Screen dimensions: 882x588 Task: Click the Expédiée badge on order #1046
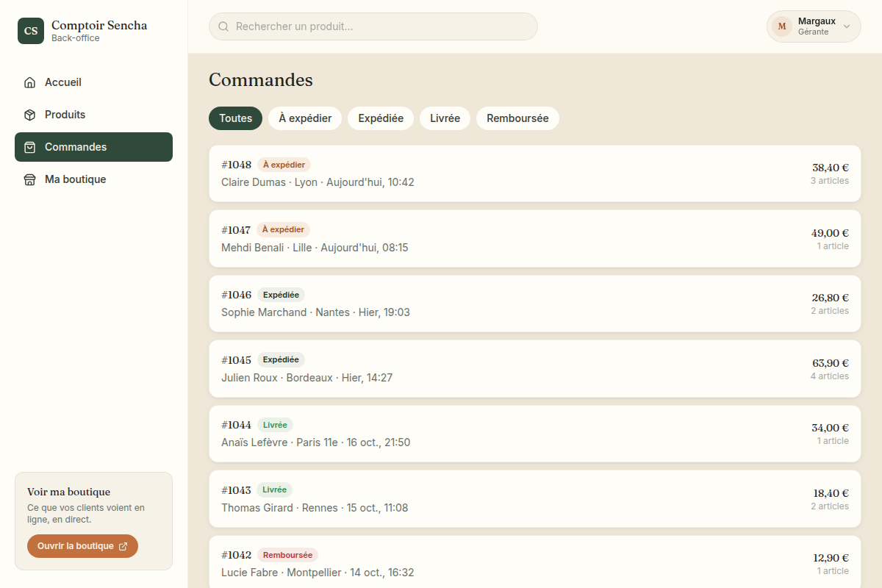click(x=281, y=295)
